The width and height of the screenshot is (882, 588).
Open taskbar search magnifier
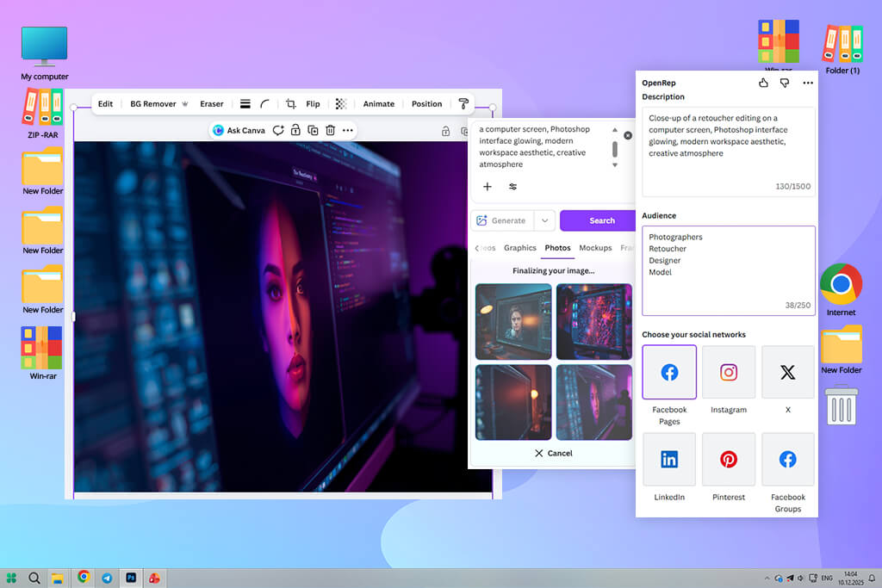[34, 578]
